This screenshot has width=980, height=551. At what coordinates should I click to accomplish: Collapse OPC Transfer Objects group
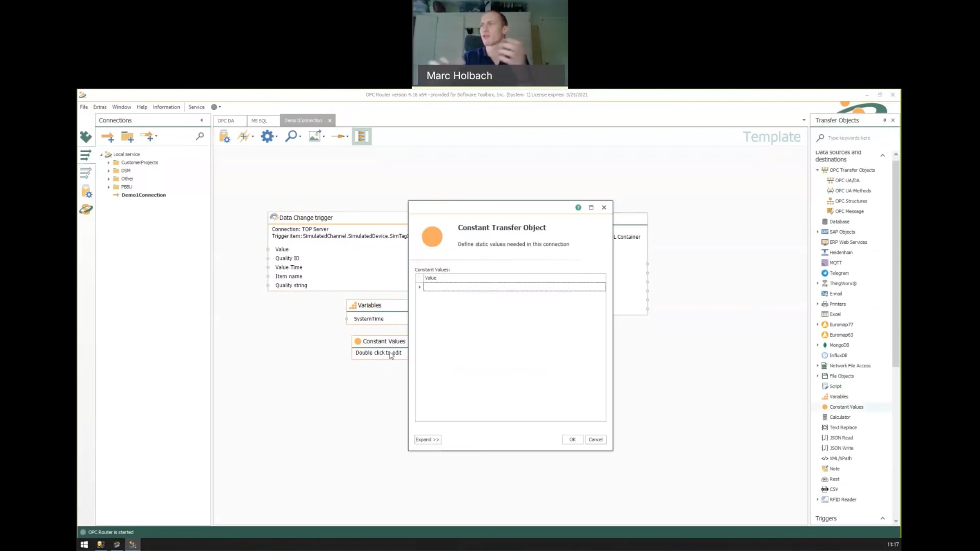[817, 170]
